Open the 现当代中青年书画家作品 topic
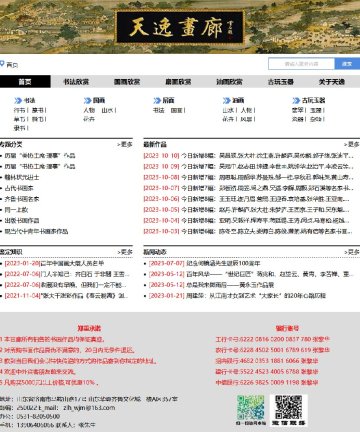Screen dimensions: 360x432 36,231
